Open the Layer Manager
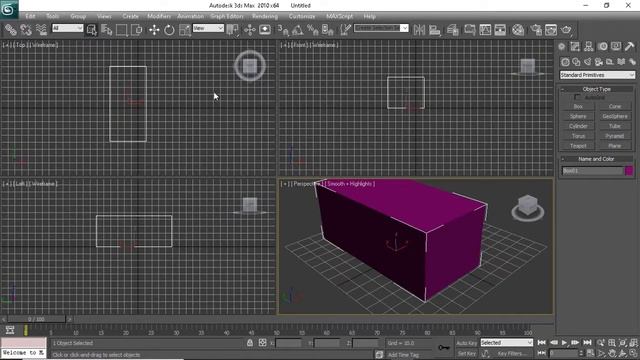Viewport: 640px width, 360px height. [x=452, y=29]
